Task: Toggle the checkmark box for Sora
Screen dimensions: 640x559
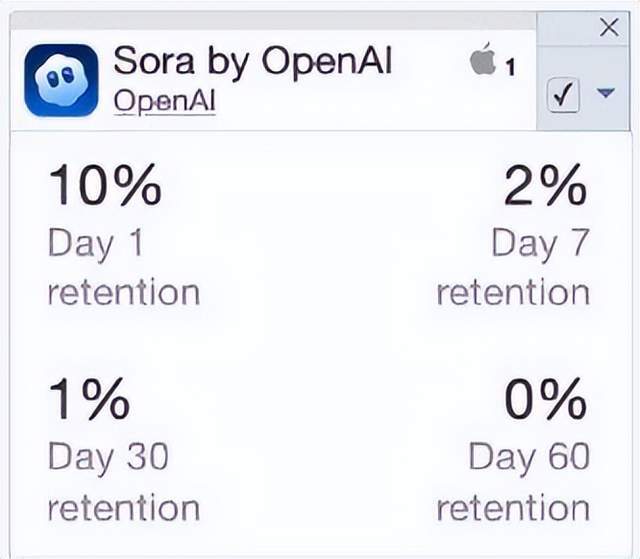Action: pyautogui.click(x=563, y=96)
